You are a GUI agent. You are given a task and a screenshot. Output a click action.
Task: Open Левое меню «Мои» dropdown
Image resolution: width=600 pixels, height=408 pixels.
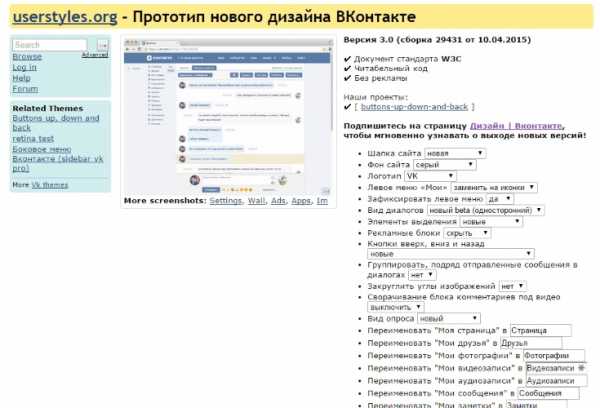494,188
